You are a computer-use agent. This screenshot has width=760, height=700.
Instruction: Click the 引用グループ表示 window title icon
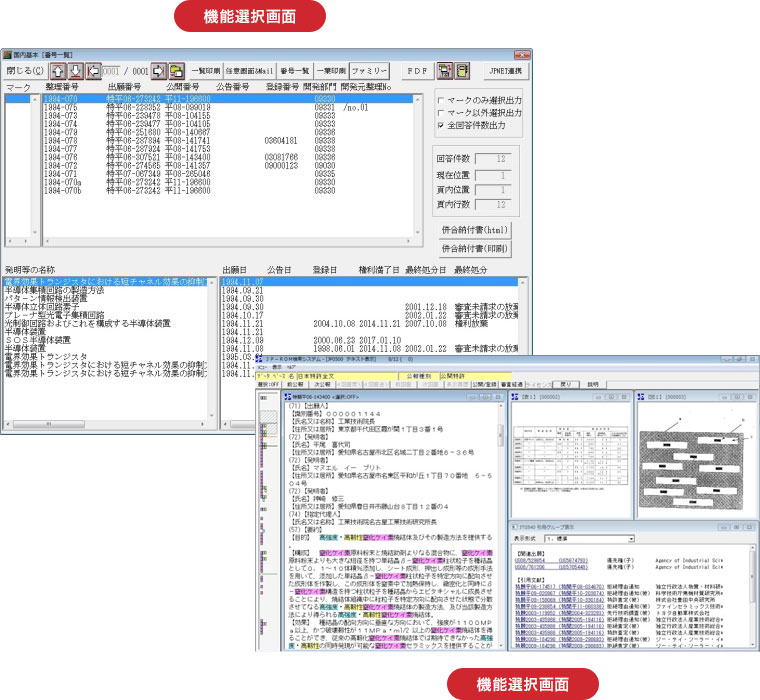pos(514,526)
